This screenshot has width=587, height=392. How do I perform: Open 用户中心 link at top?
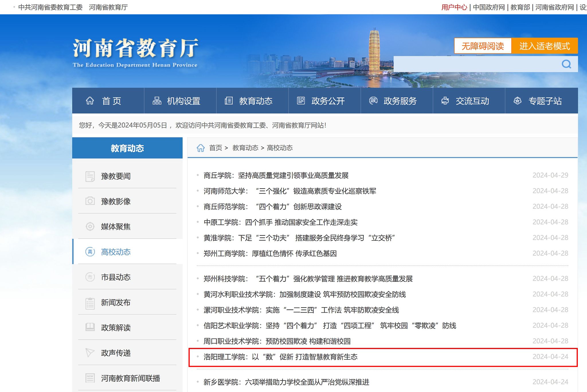tap(454, 7)
